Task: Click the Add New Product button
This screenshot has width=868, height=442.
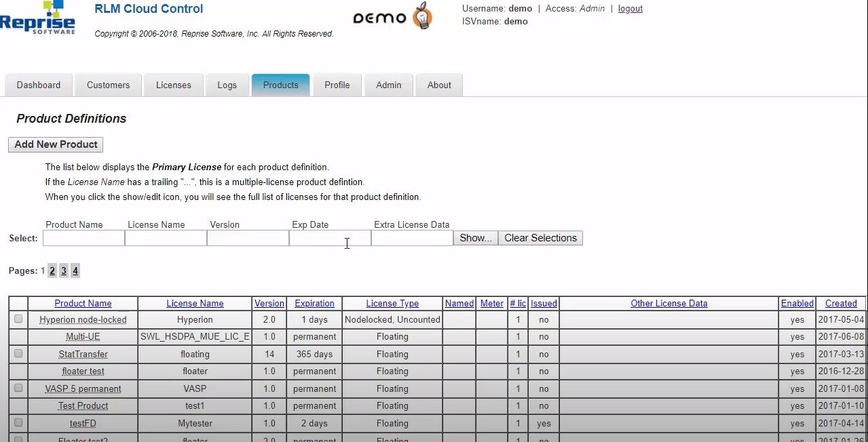Action: (55, 144)
